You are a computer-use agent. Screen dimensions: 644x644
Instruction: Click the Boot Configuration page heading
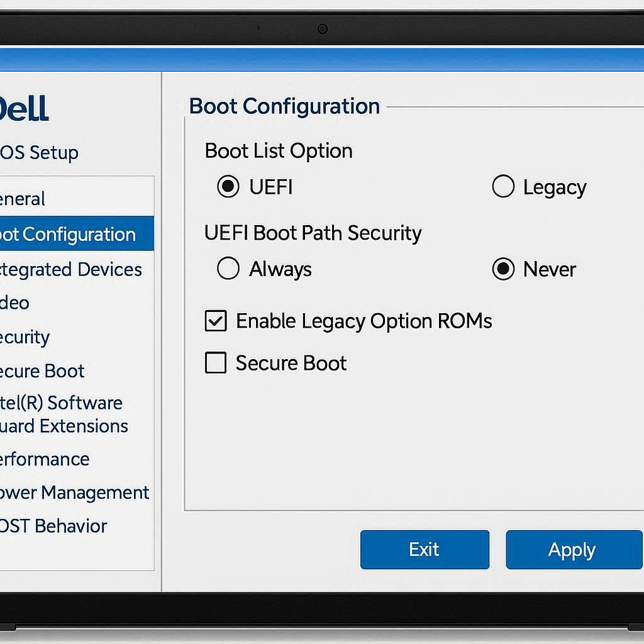283,106
